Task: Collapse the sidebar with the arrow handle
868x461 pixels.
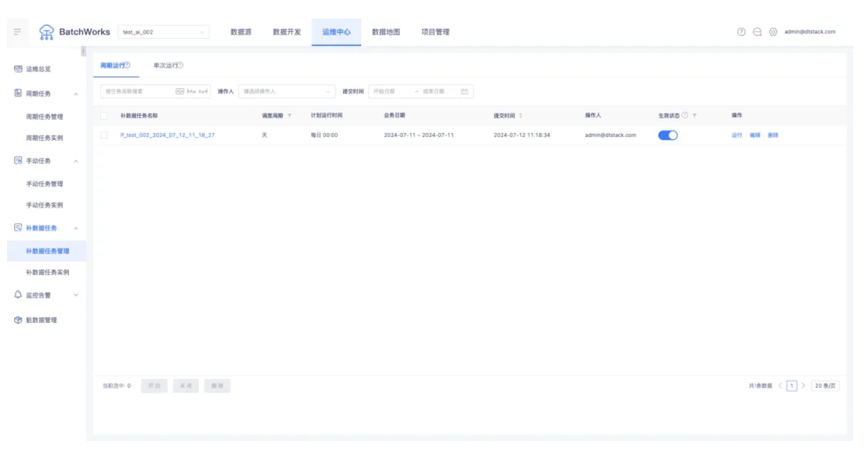Action: pos(83,51)
